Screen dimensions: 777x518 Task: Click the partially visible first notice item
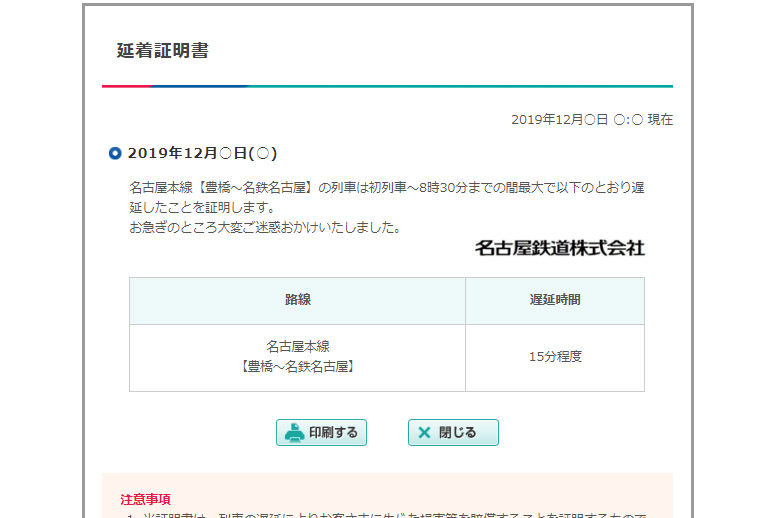click(x=390, y=514)
